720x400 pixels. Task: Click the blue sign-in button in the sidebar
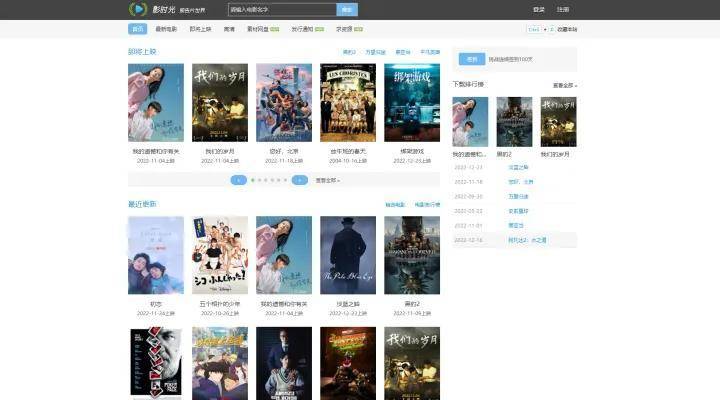pos(472,59)
